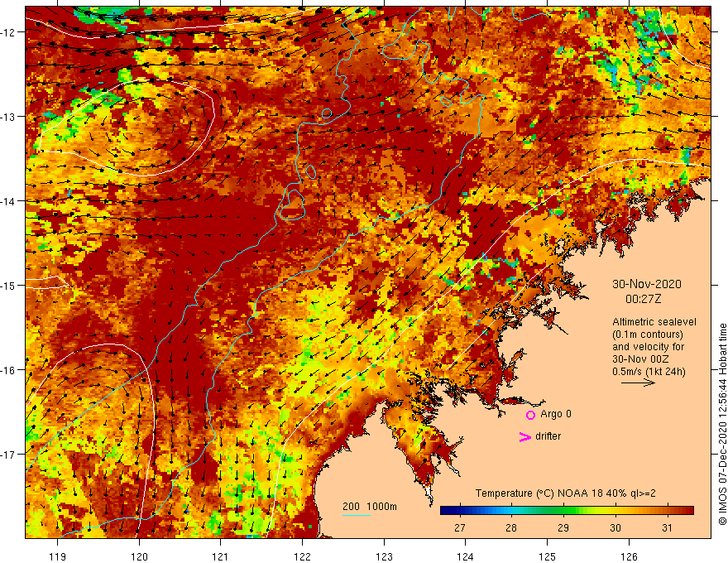728x563 pixels.
Task: Click the latitude axis label -12
Action: click(9, 32)
